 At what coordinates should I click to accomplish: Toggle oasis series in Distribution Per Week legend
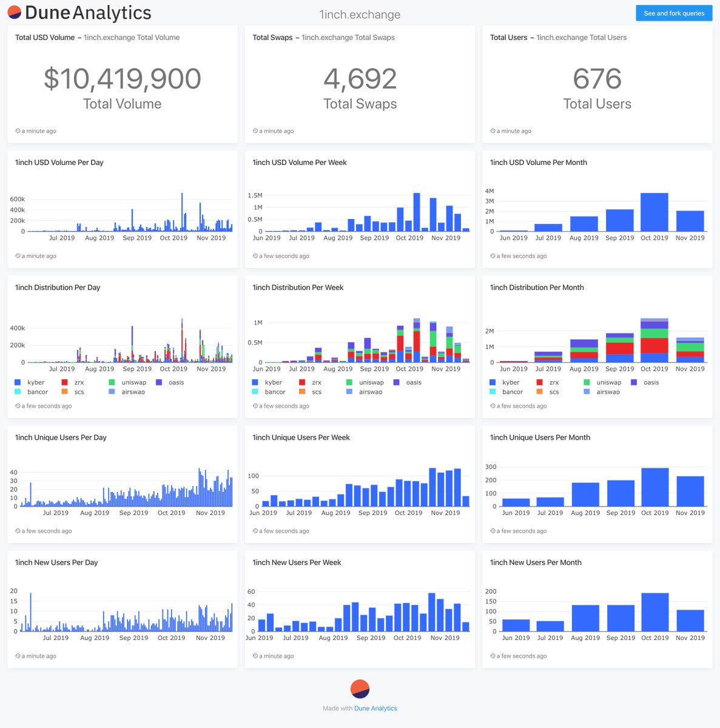pos(408,382)
